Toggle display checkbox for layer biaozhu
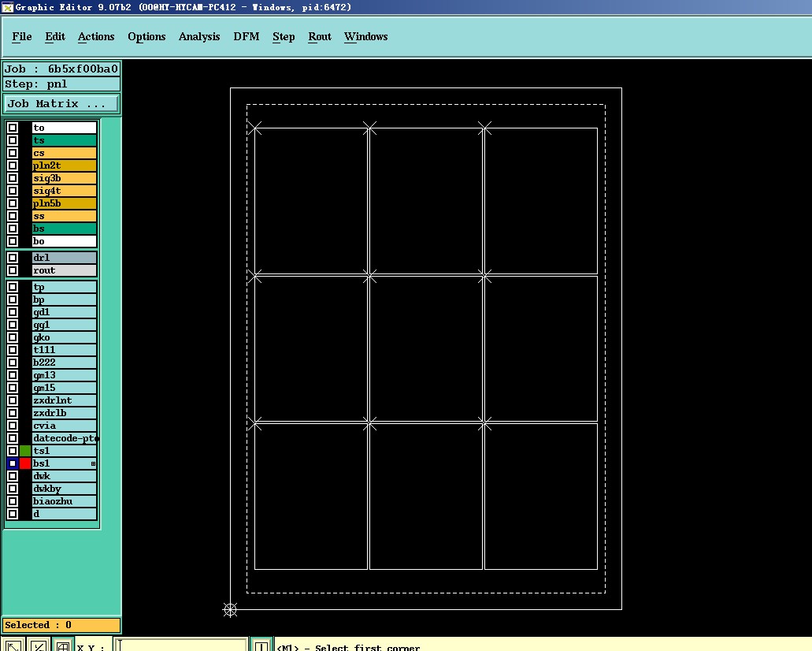This screenshot has width=812, height=651. pyautogui.click(x=13, y=501)
